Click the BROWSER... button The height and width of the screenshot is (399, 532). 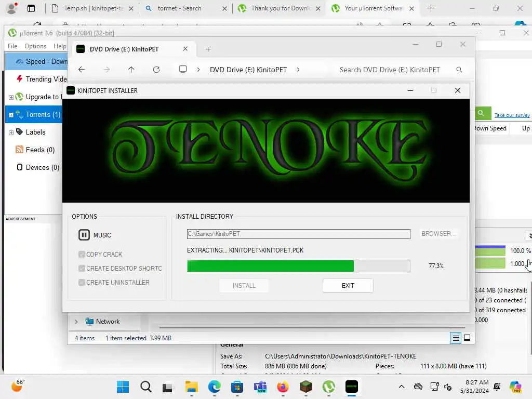tap(438, 234)
